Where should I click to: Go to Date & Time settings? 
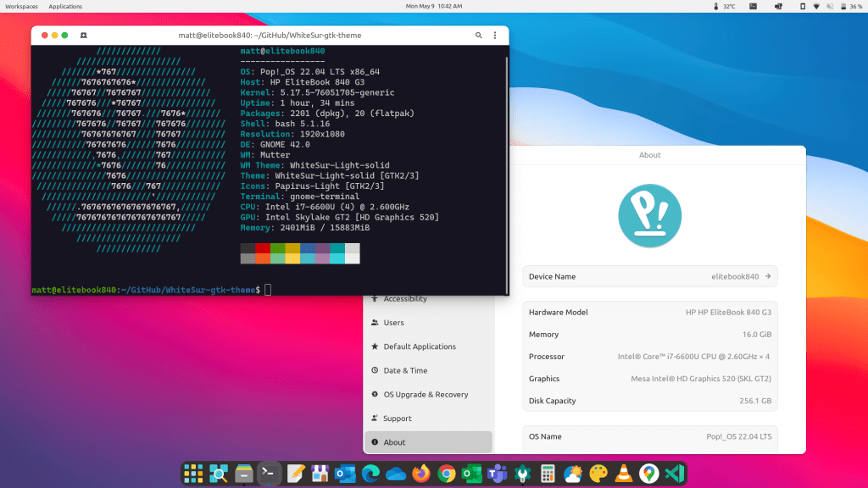click(x=405, y=370)
